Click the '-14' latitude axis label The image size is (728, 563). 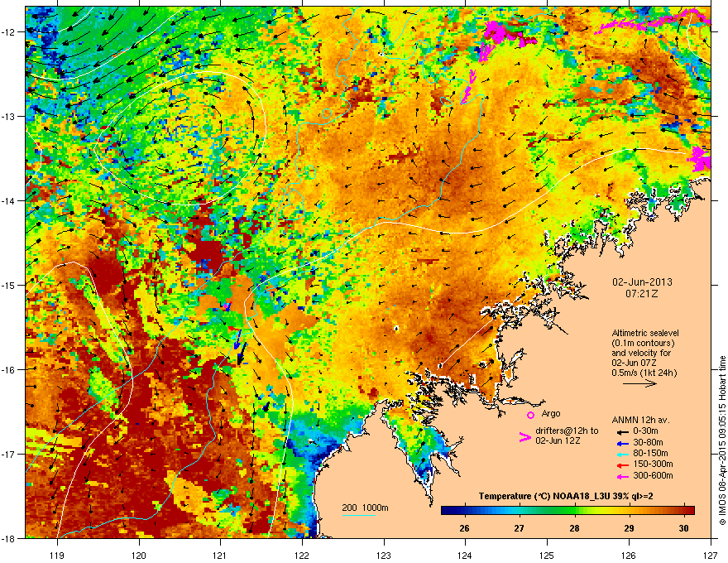point(8,200)
